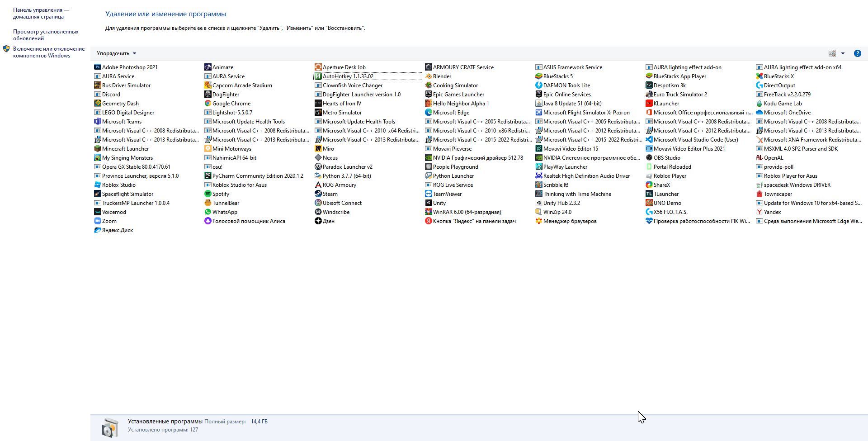Select Portal Reloaded entry

(668, 167)
